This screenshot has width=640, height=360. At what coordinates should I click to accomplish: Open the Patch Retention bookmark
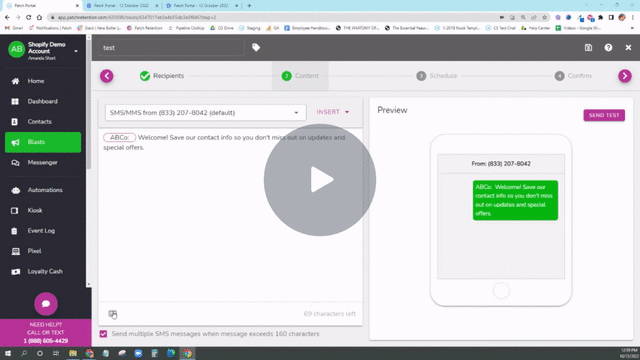click(144, 28)
